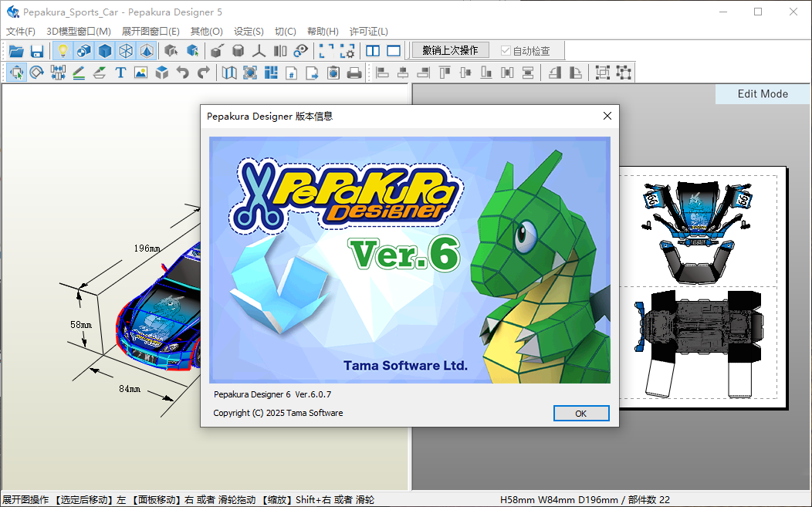Click OK in the version info dialog

click(x=581, y=414)
